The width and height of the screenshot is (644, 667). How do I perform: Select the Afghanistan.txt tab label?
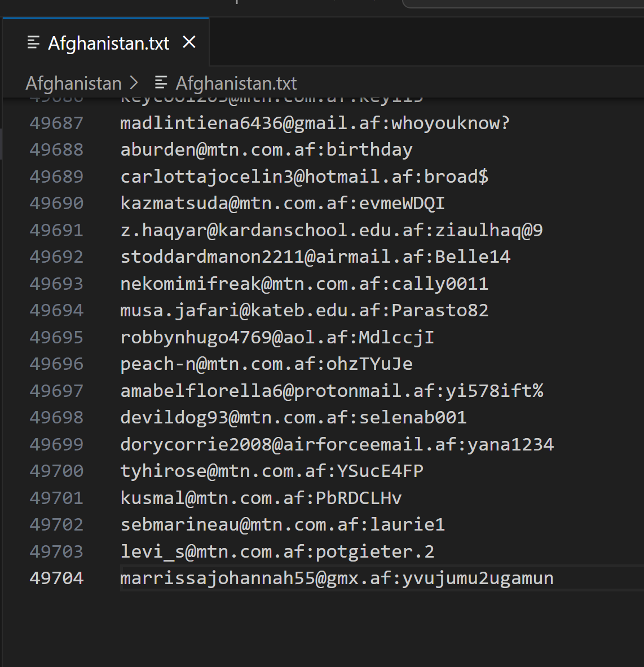[108, 43]
